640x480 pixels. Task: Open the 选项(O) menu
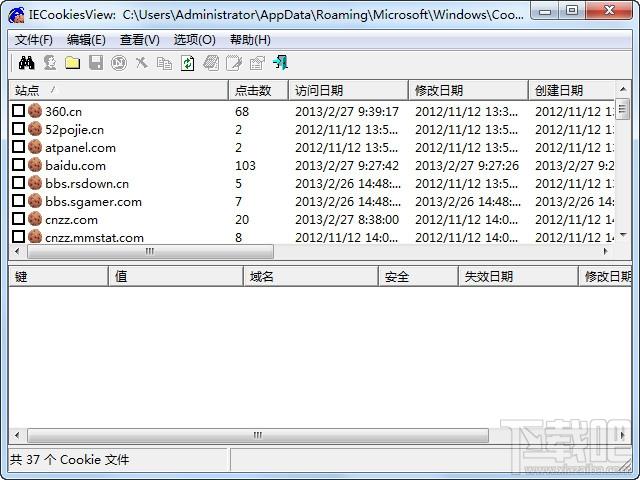tap(194, 40)
